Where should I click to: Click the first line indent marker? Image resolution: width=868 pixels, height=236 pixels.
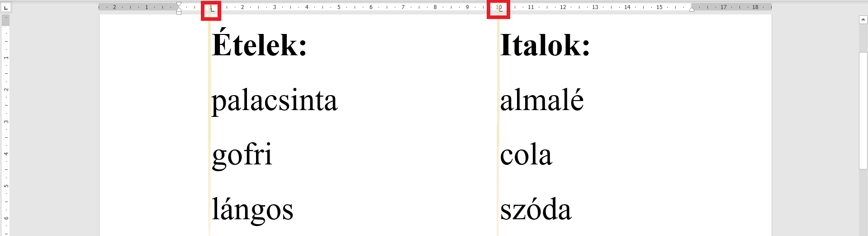coord(179,5)
